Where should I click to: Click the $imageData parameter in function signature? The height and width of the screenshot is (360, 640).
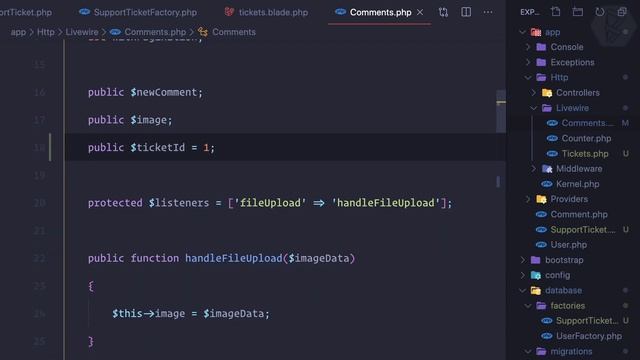319,258
